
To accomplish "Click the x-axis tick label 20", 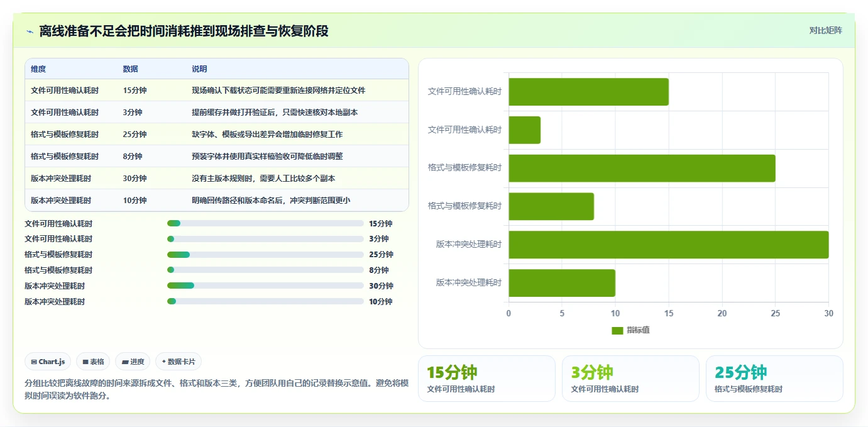I will [722, 313].
